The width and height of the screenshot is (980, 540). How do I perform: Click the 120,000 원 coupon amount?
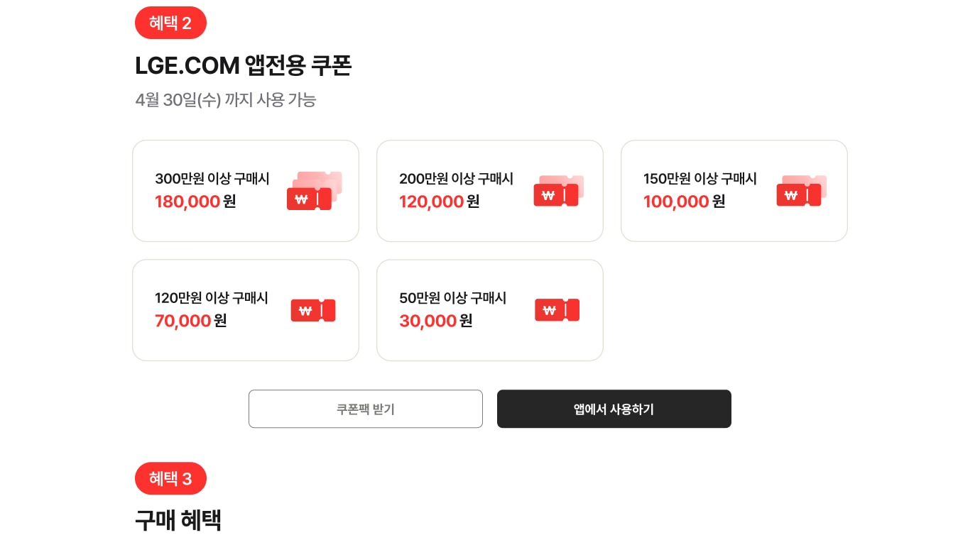click(x=440, y=202)
